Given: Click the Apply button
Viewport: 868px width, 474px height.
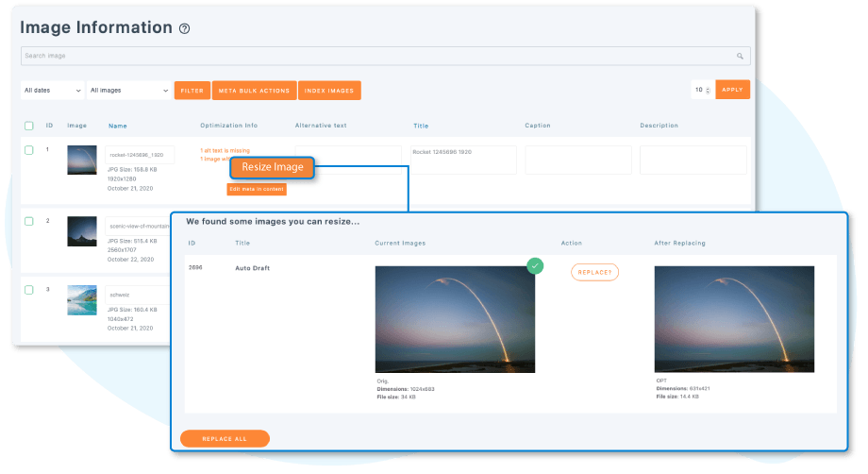Looking at the screenshot, I should tap(732, 90).
